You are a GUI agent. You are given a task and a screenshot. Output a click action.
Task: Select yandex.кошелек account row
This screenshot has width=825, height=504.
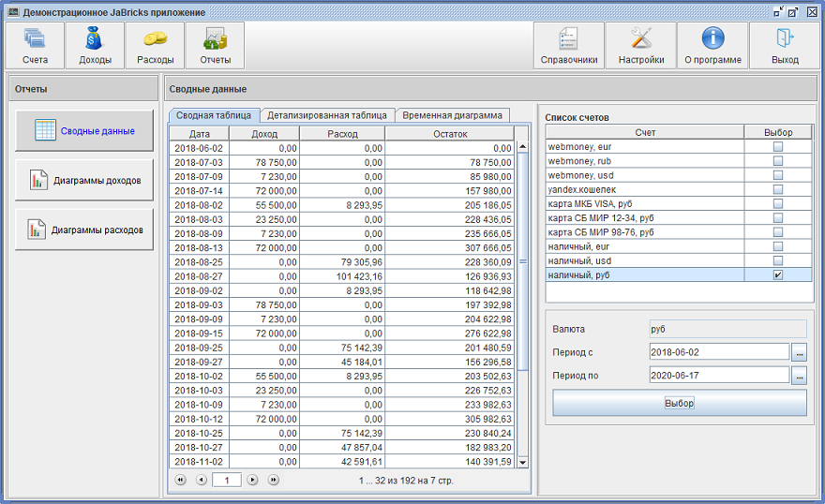(679, 189)
